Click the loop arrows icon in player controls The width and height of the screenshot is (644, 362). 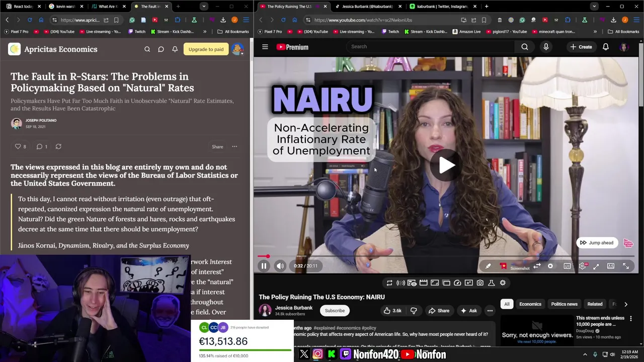click(537, 266)
